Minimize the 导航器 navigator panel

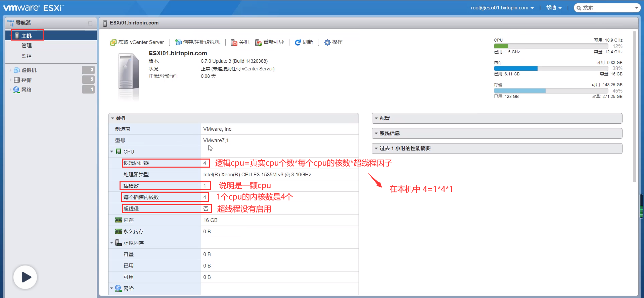click(x=90, y=23)
